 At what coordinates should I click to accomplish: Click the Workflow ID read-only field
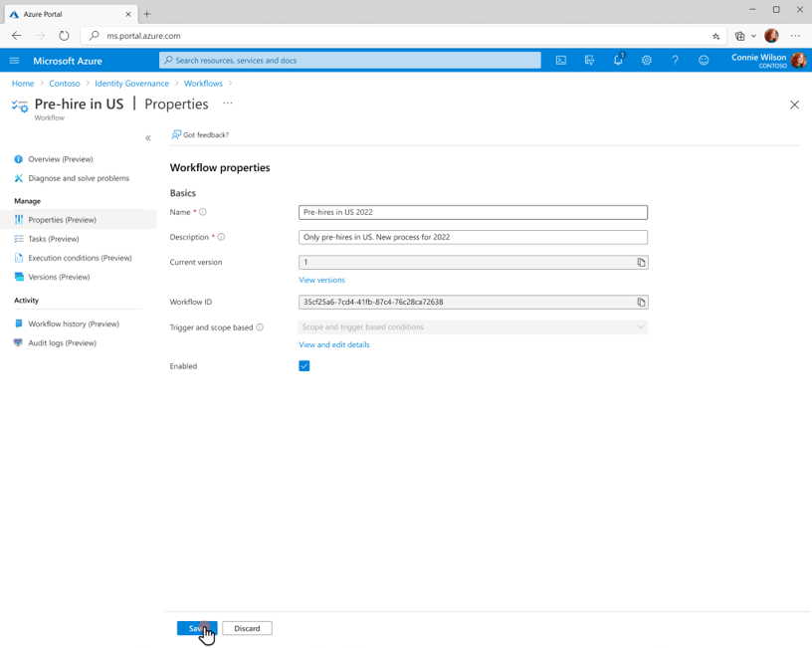(473, 302)
